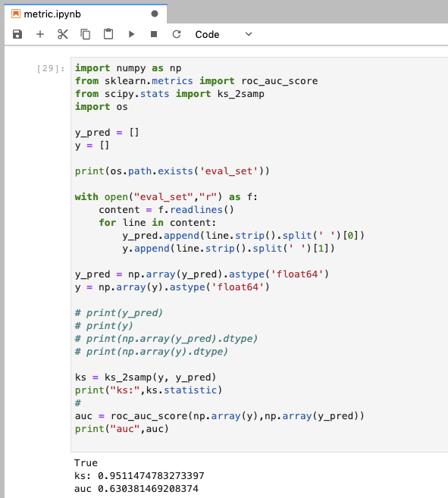Screen dimensions: 448x498
Task: Click the with open("eval_set","r") line
Action: [x=166, y=197]
